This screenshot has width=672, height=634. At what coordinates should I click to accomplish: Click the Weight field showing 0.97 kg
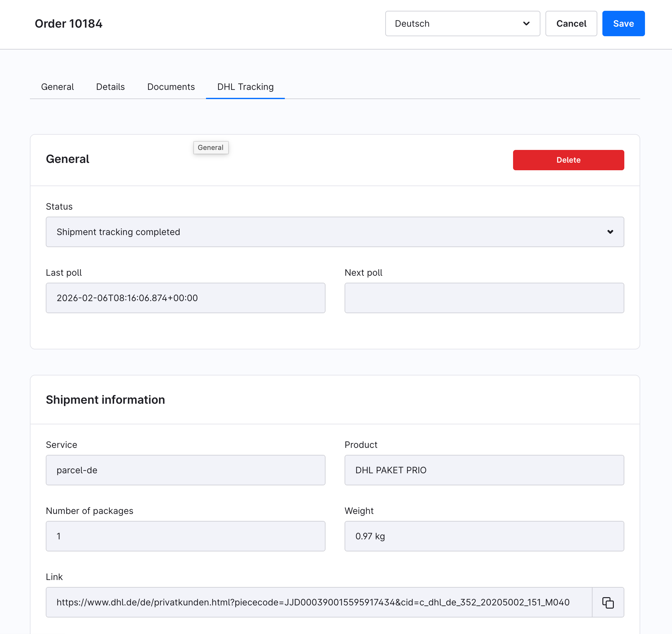[484, 536]
